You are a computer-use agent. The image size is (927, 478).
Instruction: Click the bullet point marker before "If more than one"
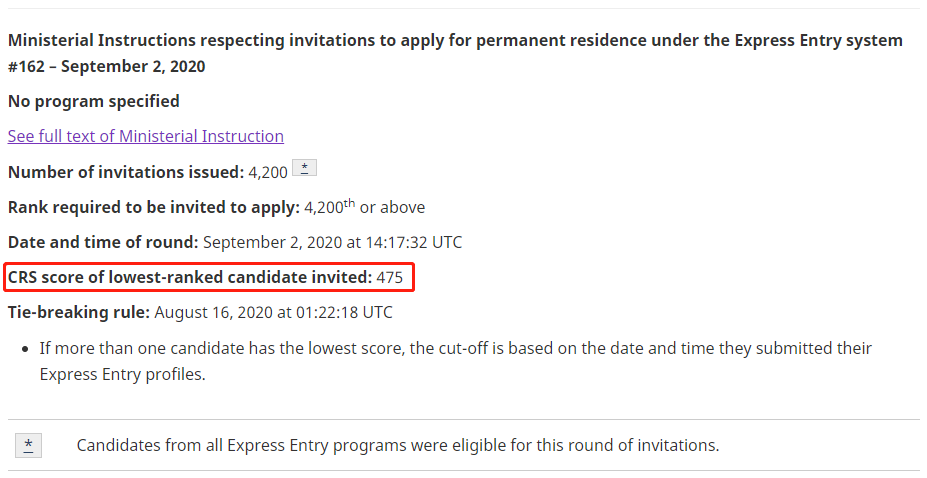[x=24, y=349]
